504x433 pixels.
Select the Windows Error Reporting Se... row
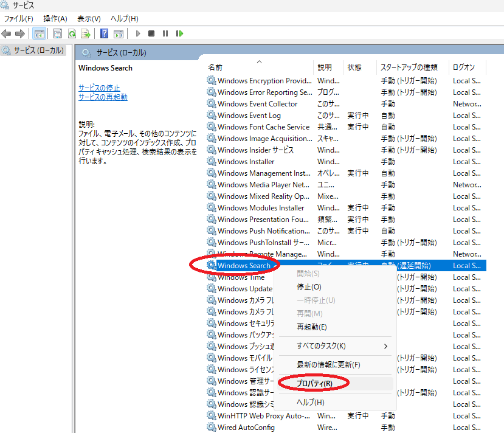coord(346,92)
